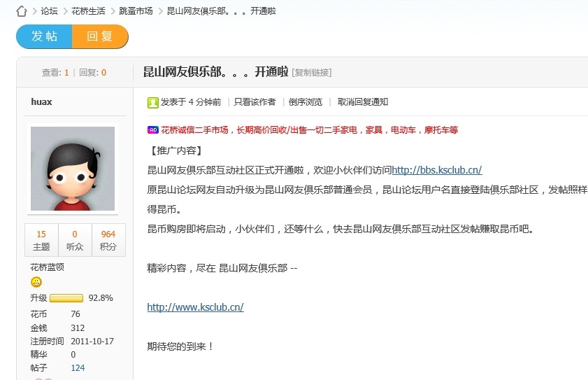Select 只看该作者 to filter posts
The height and width of the screenshot is (380, 588).
[254, 102]
